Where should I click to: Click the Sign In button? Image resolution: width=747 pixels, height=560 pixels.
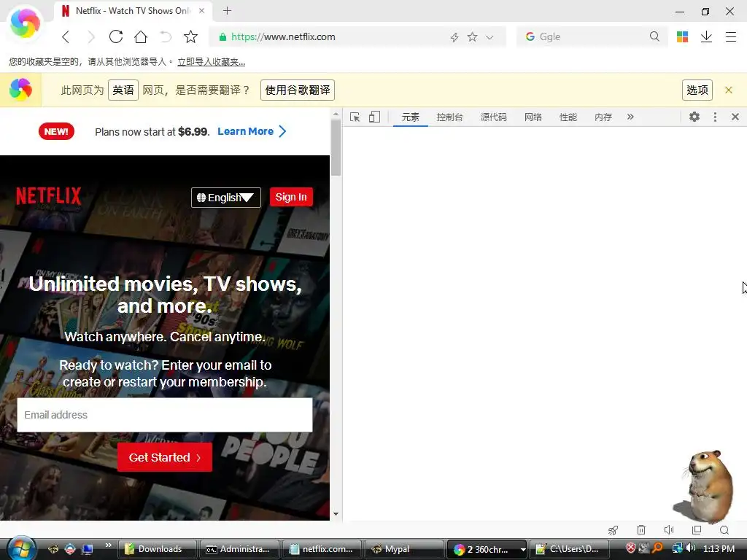click(x=291, y=197)
